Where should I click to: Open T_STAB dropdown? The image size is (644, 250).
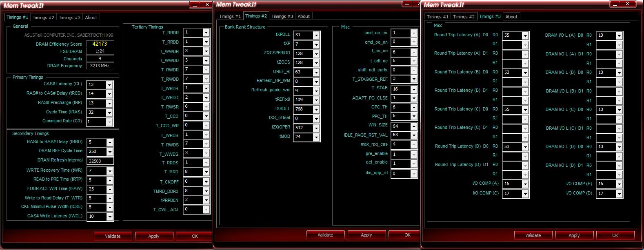[414, 89]
